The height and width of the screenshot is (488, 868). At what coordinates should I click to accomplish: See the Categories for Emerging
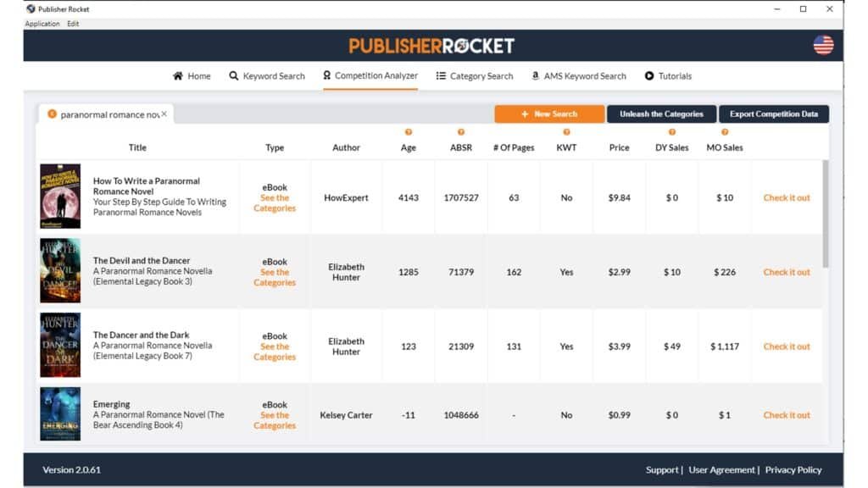pyautogui.click(x=275, y=420)
